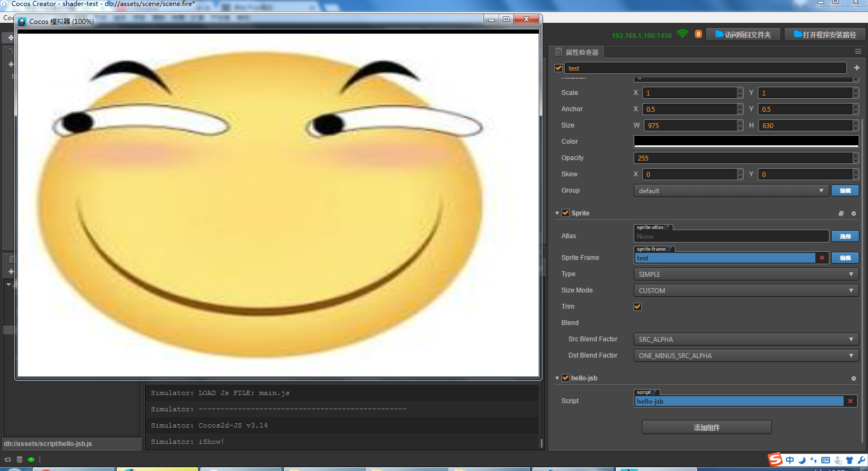Click the Atlas field showing None
This screenshot has height=471, width=868.
pos(731,236)
